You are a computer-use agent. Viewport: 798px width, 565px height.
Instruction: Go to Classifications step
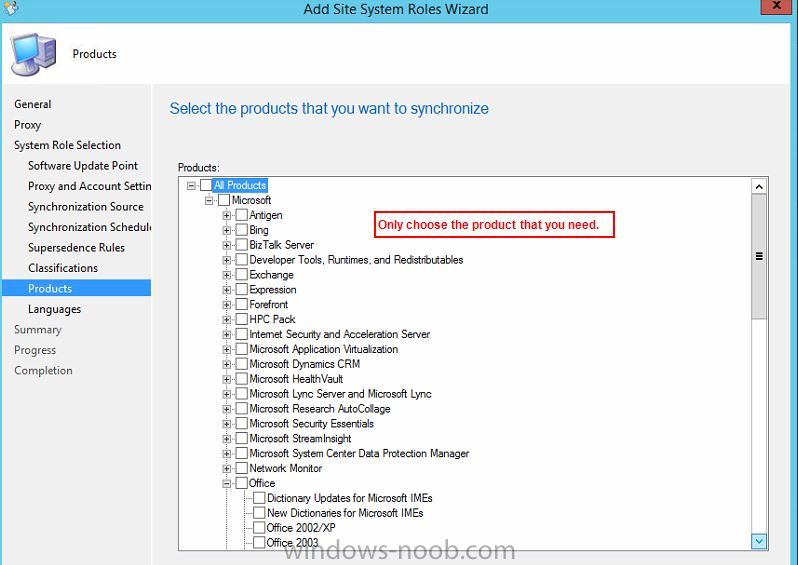[x=63, y=268]
